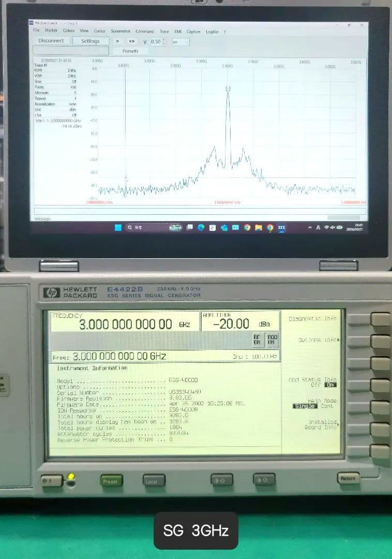Click the Disconnect button

(51, 41)
